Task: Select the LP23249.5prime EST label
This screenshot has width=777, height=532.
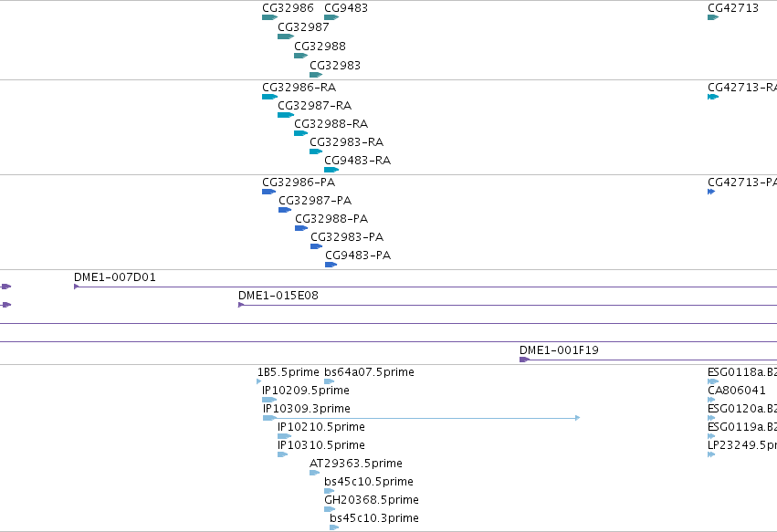Action: point(741,445)
